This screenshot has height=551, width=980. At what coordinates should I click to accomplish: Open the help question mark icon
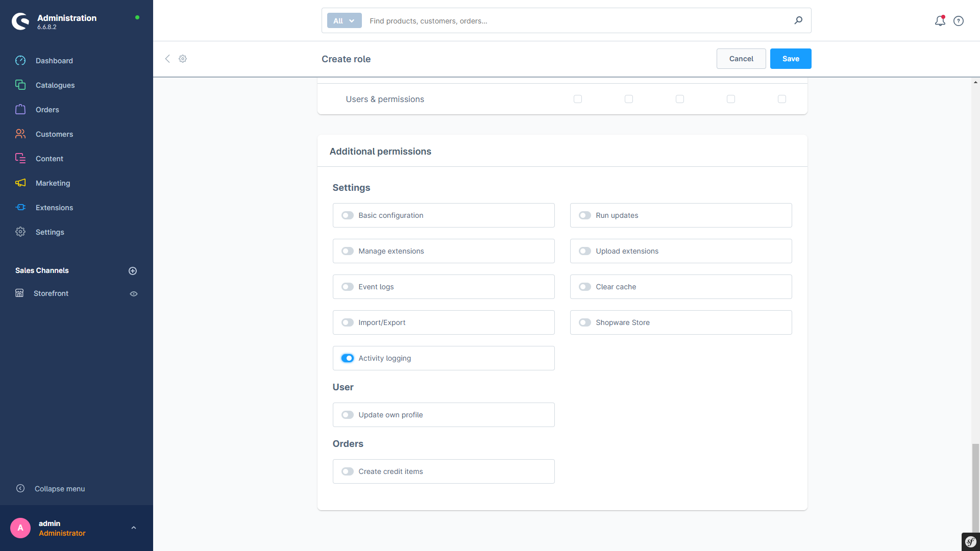(x=959, y=21)
